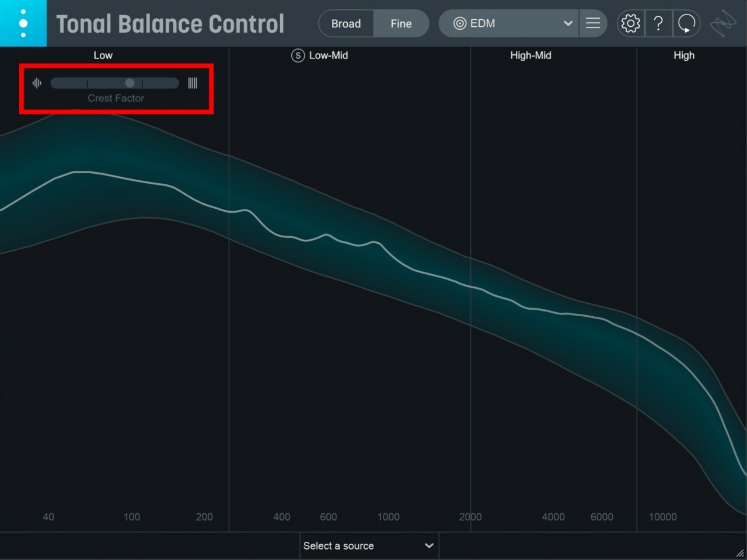Click the compressed bars icon right of Crest Factor
747x560 pixels.
pos(193,83)
